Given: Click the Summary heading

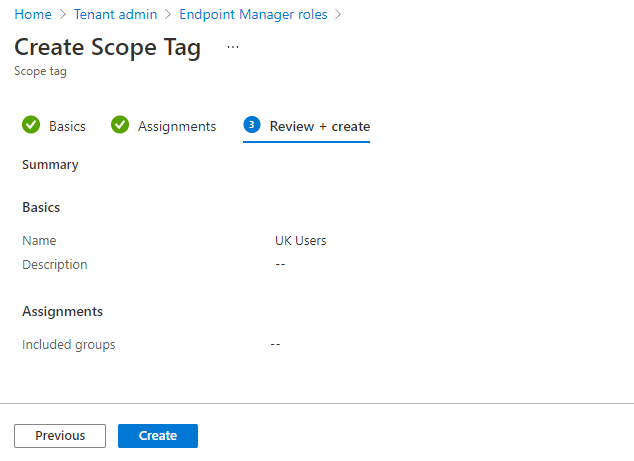Looking at the screenshot, I should coord(51,165).
